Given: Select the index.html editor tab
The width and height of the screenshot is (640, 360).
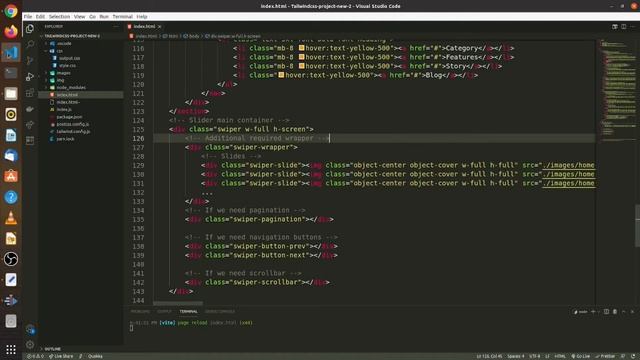Looking at the screenshot, I should [x=144, y=27].
